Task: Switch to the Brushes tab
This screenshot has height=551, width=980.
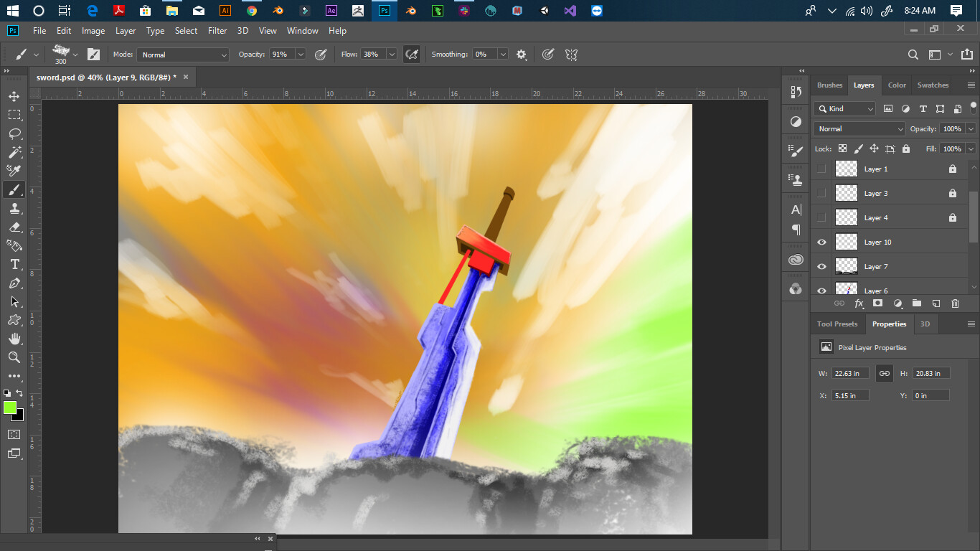Action: pyautogui.click(x=830, y=85)
